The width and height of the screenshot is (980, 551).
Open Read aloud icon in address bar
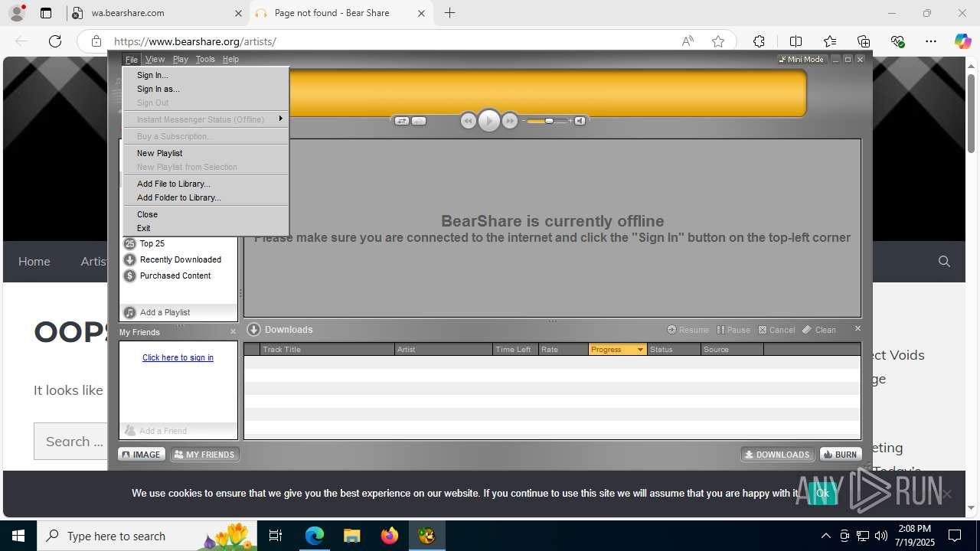click(688, 41)
